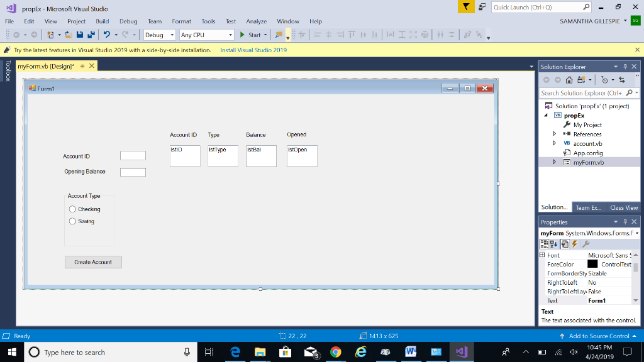Click the Windows Start button
This screenshot has width=644, height=362.
point(12,352)
